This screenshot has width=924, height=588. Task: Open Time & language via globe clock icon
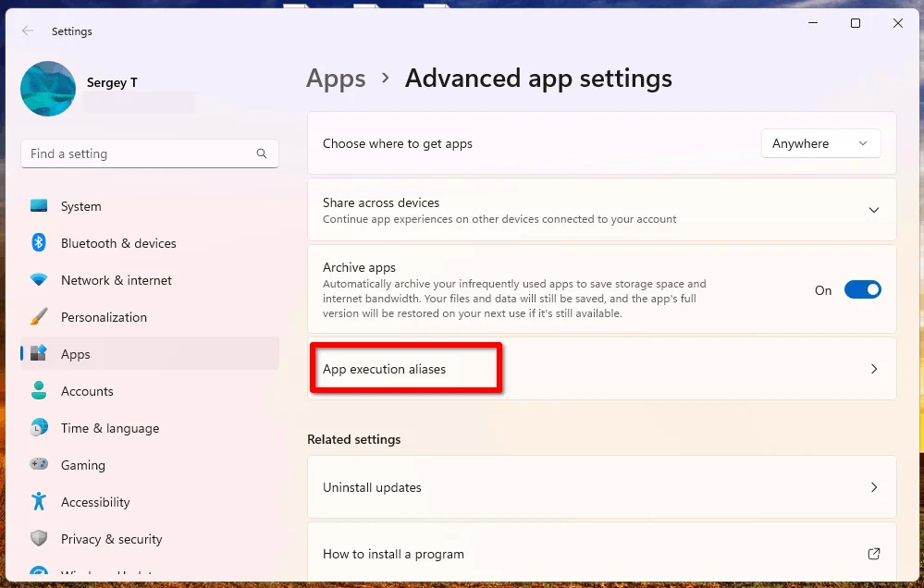coord(39,428)
